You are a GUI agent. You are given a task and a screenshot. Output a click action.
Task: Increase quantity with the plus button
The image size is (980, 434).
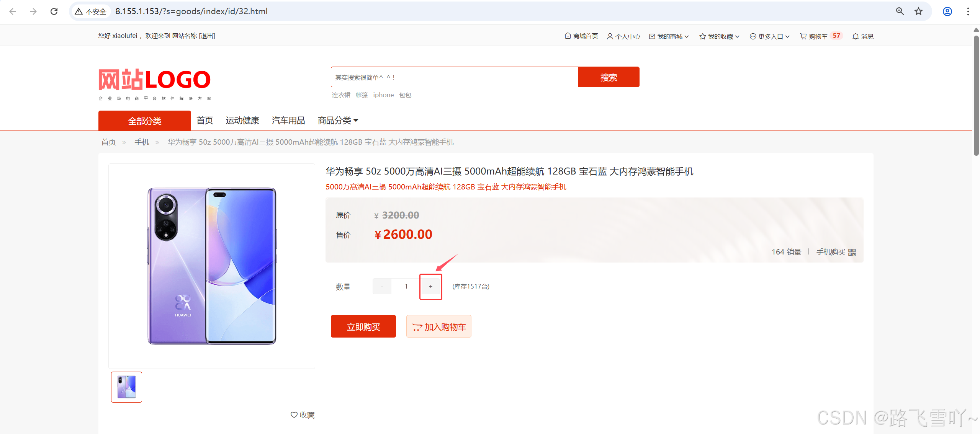click(x=430, y=287)
